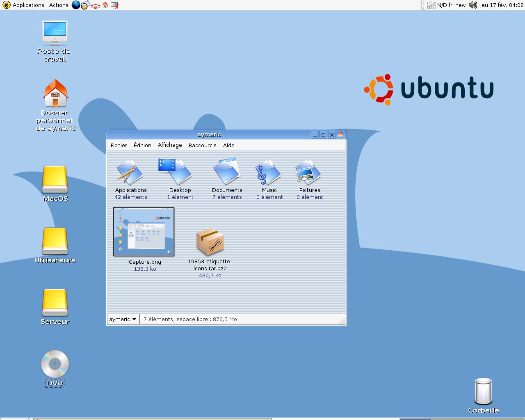Select the Applications folder icon
This screenshot has height=420, width=525.
(130, 172)
